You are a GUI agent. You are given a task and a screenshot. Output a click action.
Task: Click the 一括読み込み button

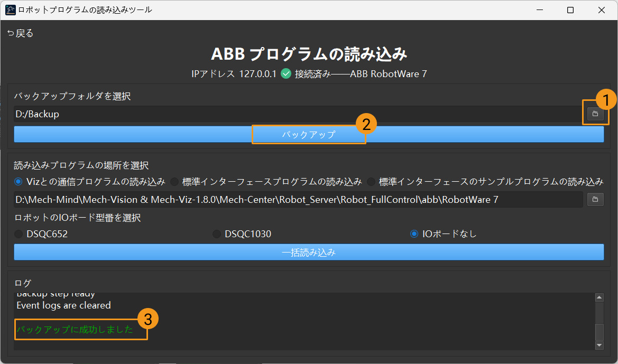309,252
